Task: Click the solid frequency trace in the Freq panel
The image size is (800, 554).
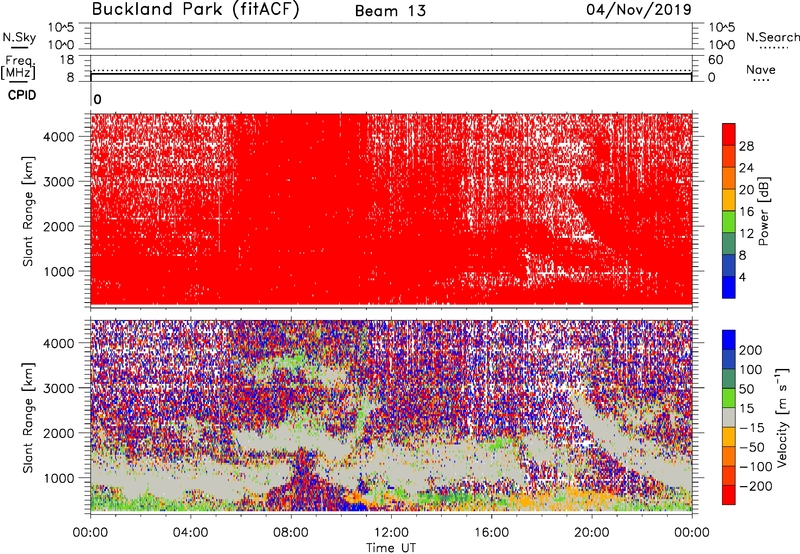Action: click(391, 74)
